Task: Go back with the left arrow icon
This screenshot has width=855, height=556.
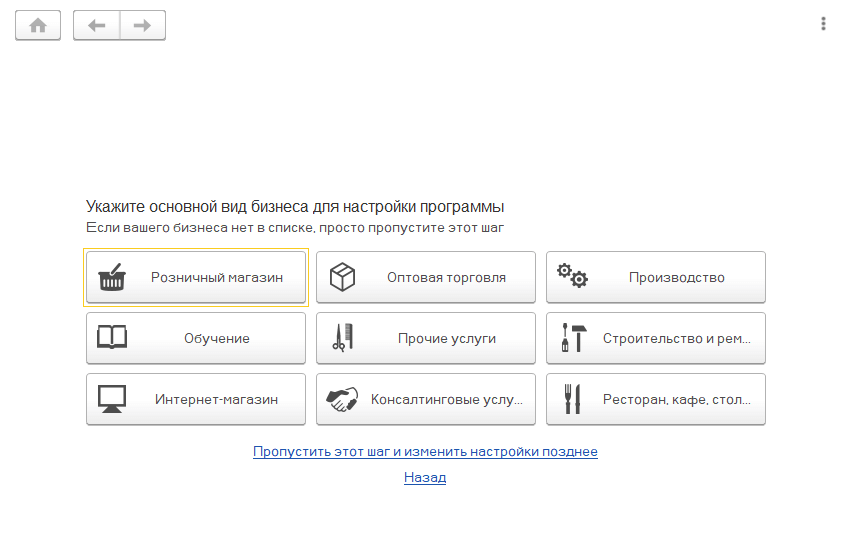Action: 97,25
